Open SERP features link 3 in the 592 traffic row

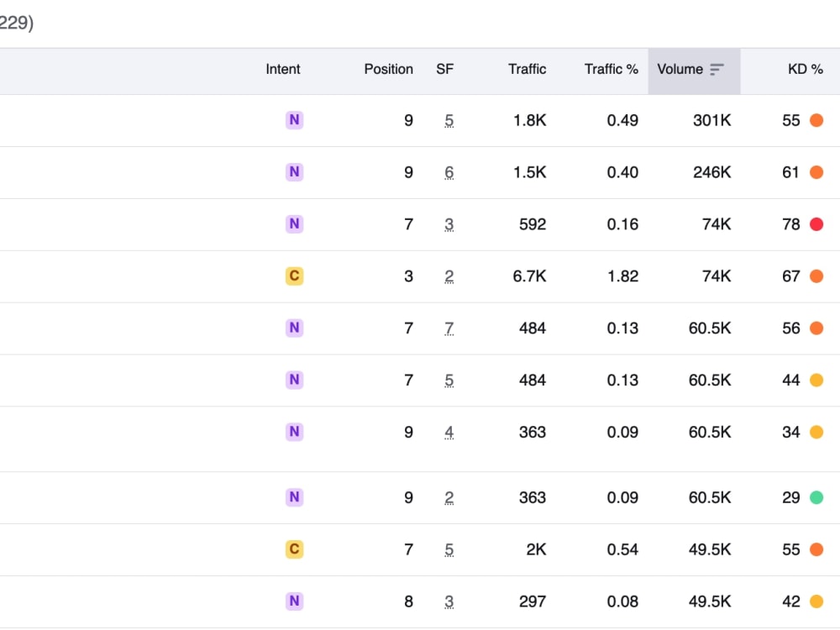tap(449, 225)
